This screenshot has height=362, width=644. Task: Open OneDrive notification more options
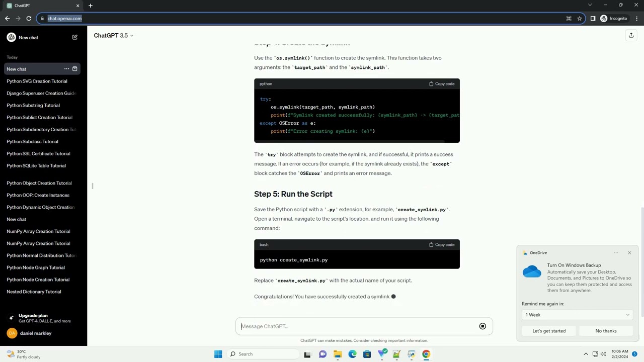[616, 253]
